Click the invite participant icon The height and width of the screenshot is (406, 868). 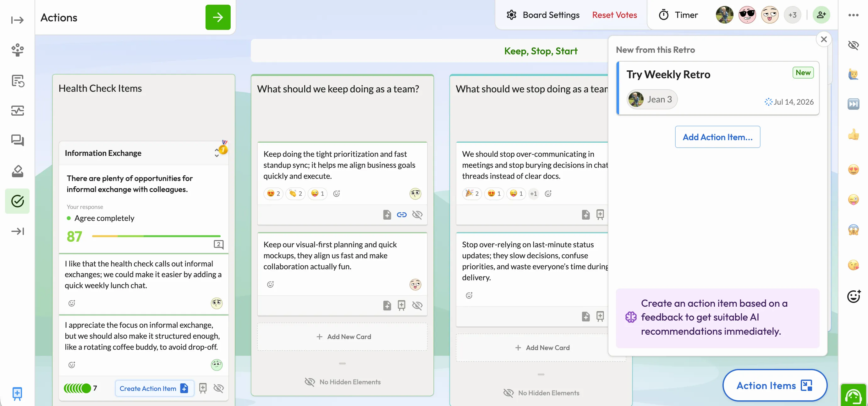821,15
